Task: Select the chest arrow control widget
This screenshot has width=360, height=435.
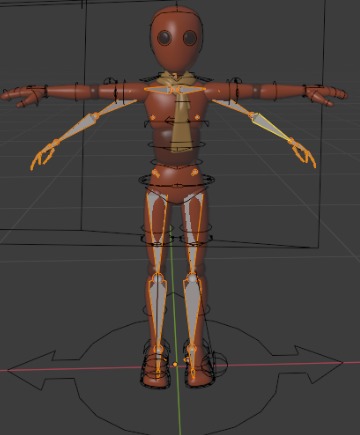Action: [177, 121]
